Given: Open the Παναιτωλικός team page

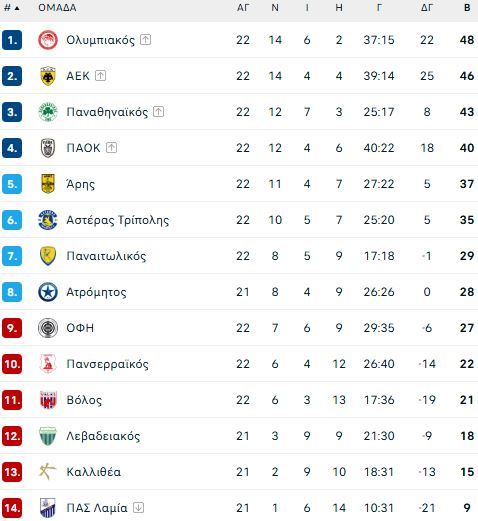Looking at the screenshot, I should tap(106, 256).
